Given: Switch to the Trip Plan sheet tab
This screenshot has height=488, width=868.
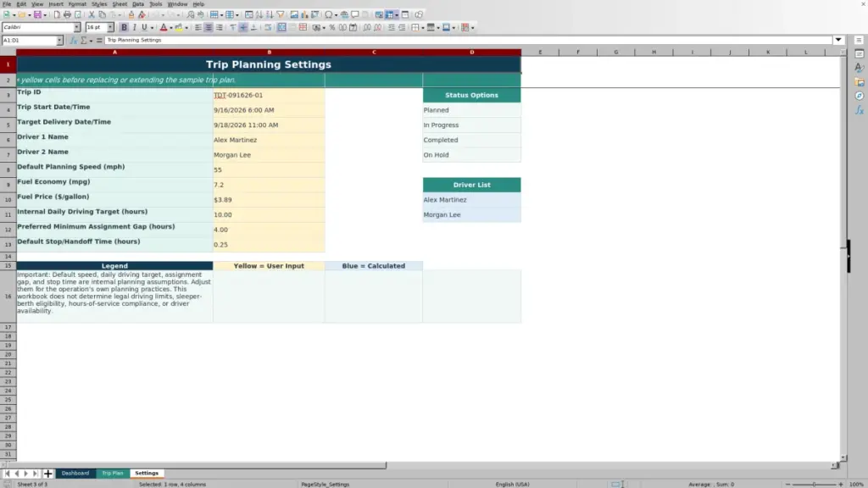Looking at the screenshot, I should pyautogui.click(x=113, y=474).
